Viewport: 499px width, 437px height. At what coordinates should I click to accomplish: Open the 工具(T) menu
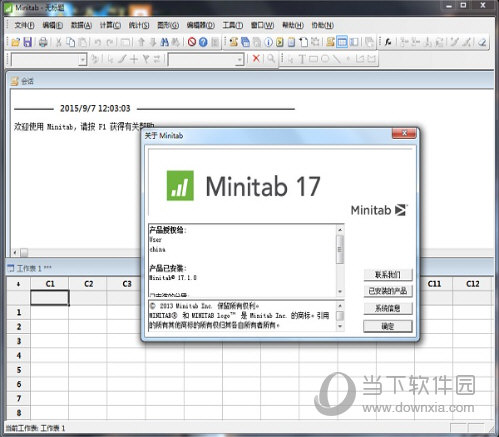click(233, 25)
